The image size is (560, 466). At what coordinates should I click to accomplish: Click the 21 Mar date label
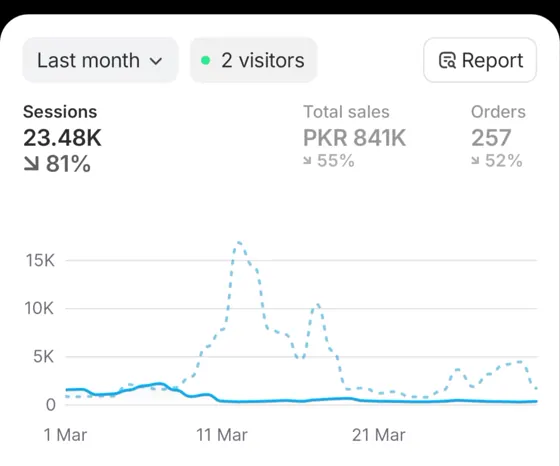pos(379,435)
